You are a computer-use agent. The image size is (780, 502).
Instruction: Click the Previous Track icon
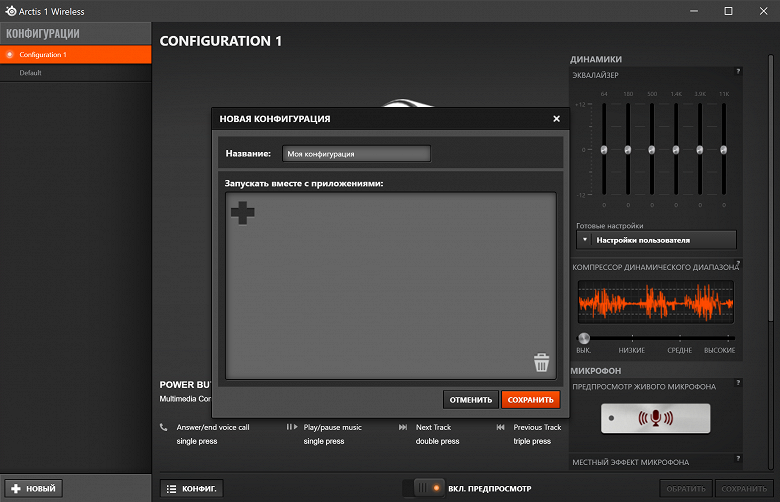pos(500,427)
